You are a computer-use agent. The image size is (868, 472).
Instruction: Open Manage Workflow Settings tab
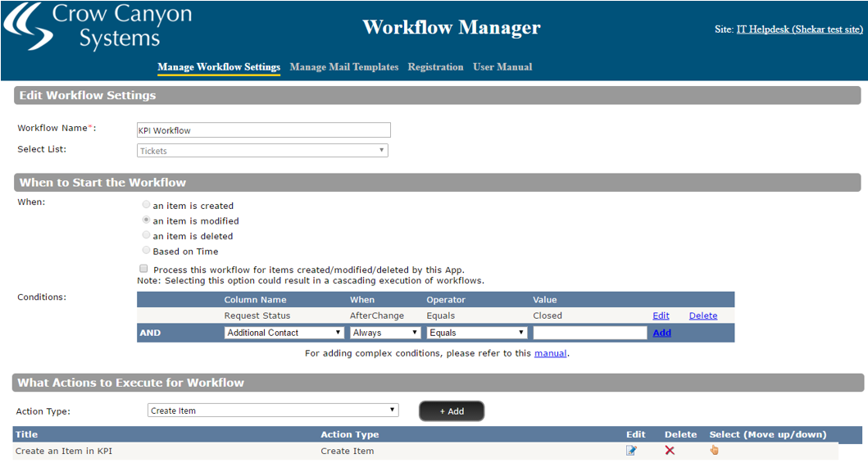pos(219,67)
